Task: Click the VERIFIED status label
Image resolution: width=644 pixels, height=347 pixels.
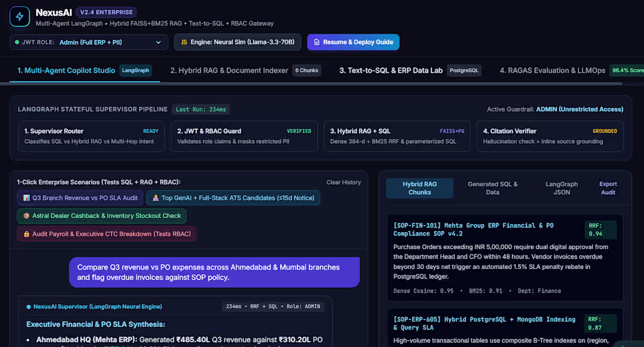Action: (299, 131)
